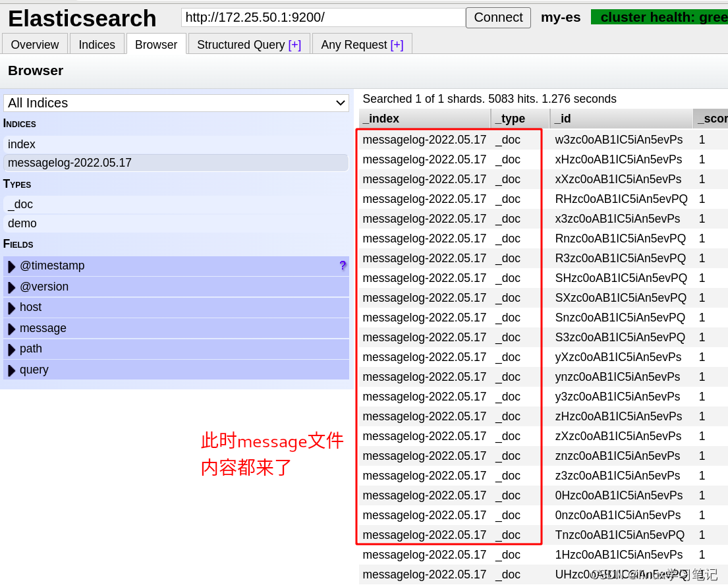Open the Any Request tab
The width and height of the screenshot is (728, 587).
tap(362, 45)
